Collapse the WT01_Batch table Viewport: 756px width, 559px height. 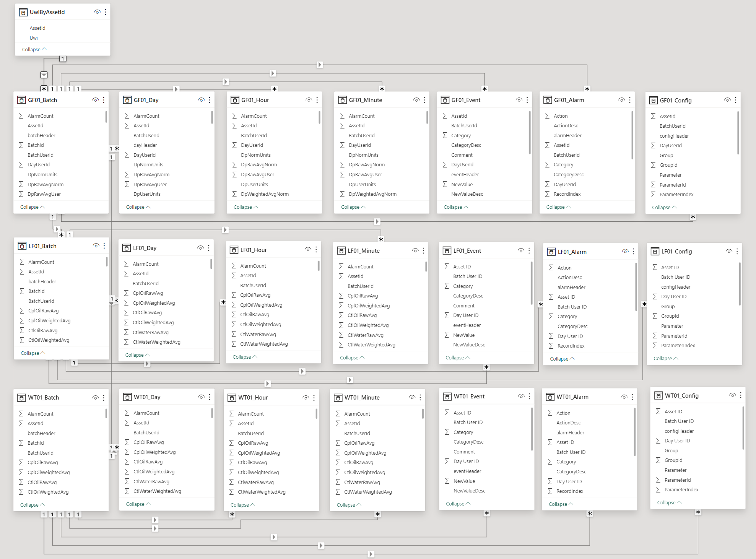(32, 505)
